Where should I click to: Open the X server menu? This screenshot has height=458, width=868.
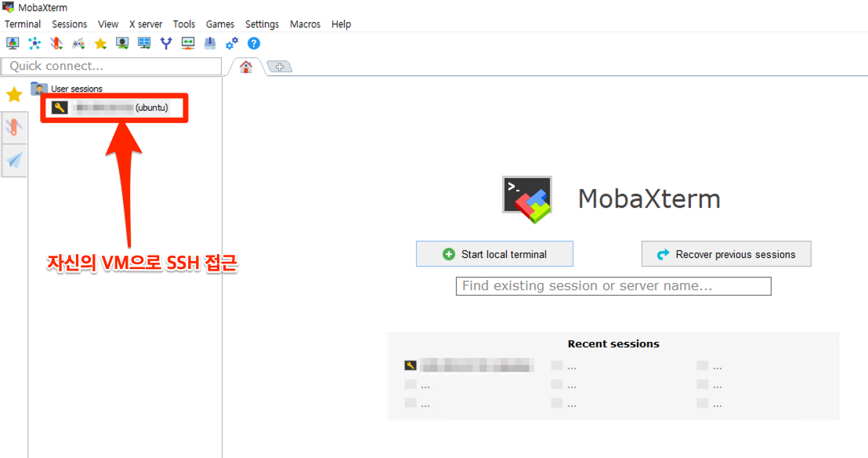tap(146, 24)
